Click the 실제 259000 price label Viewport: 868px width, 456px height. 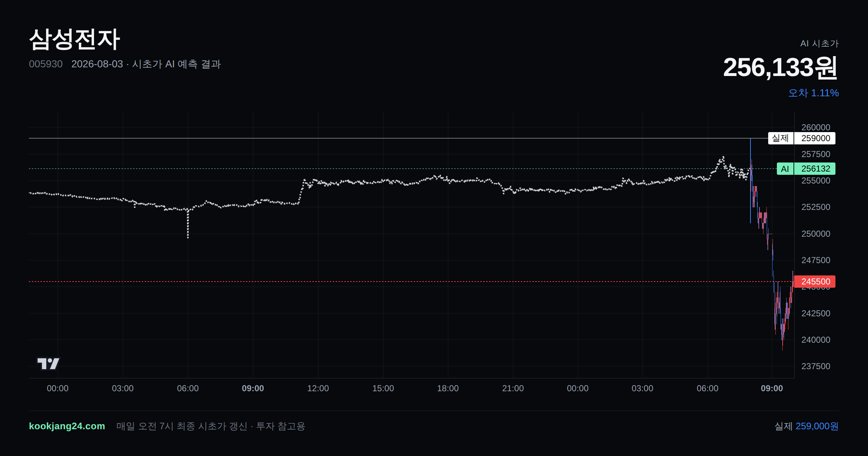pyautogui.click(x=802, y=138)
